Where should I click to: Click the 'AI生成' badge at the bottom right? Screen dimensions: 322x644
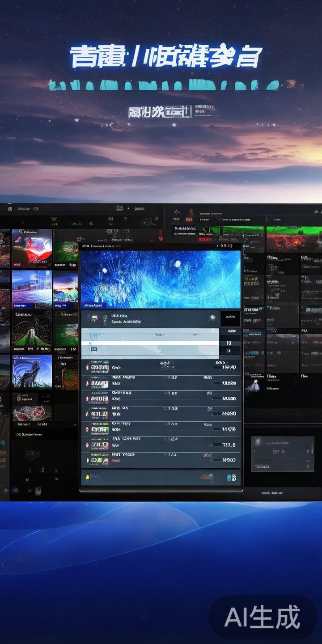point(263,618)
